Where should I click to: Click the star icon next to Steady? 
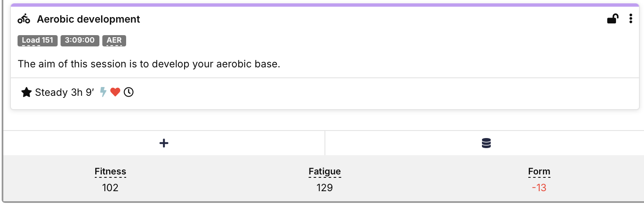(x=26, y=92)
